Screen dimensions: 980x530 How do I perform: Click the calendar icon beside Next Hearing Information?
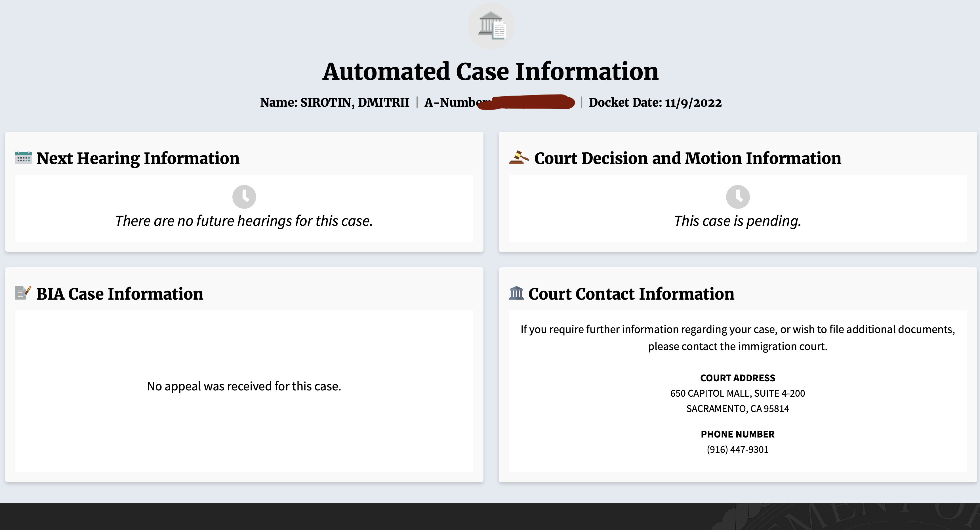(23, 157)
